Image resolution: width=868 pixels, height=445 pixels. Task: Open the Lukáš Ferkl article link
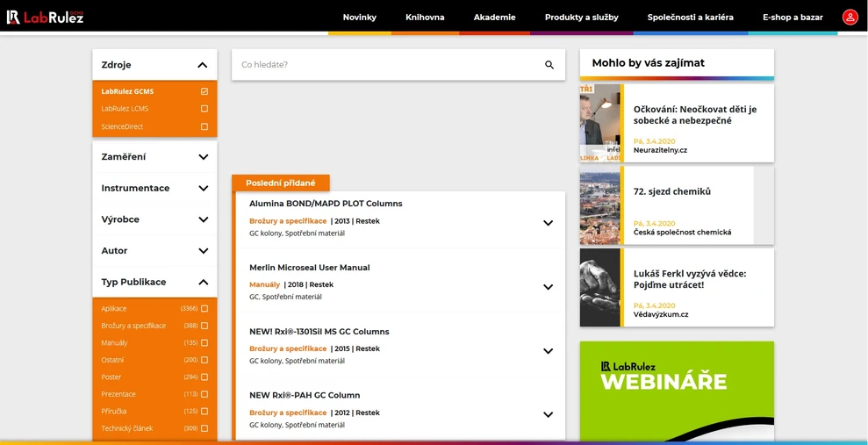(x=689, y=279)
